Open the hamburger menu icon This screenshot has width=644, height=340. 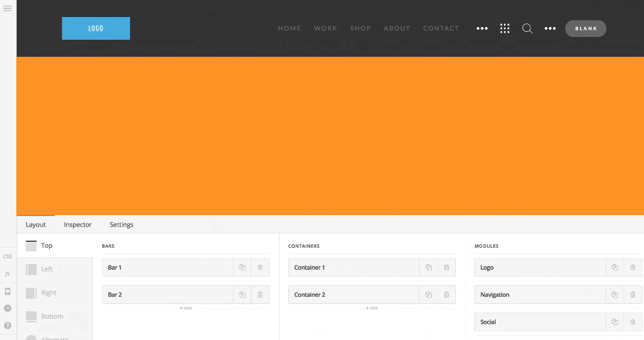tap(7, 9)
